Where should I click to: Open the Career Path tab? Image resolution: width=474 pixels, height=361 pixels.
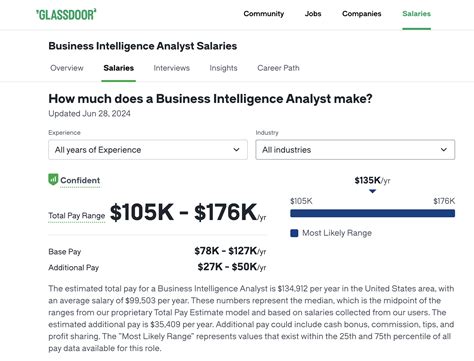click(x=278, y=68)
